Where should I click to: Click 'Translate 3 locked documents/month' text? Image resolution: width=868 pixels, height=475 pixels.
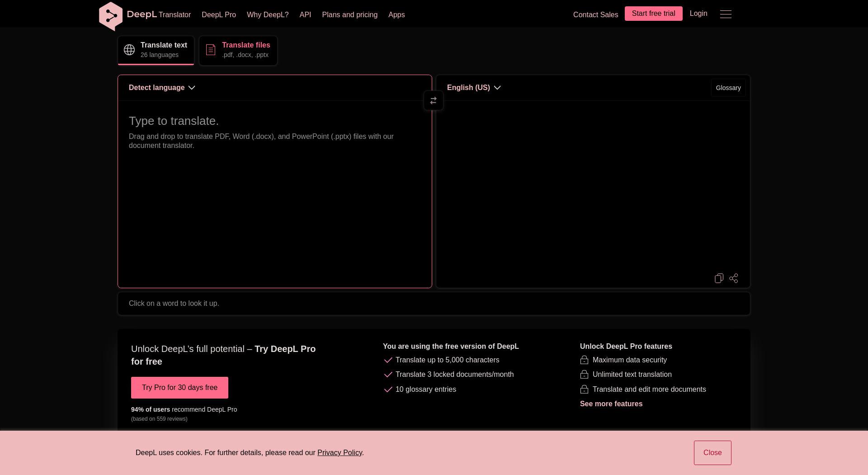pos(454,375)
